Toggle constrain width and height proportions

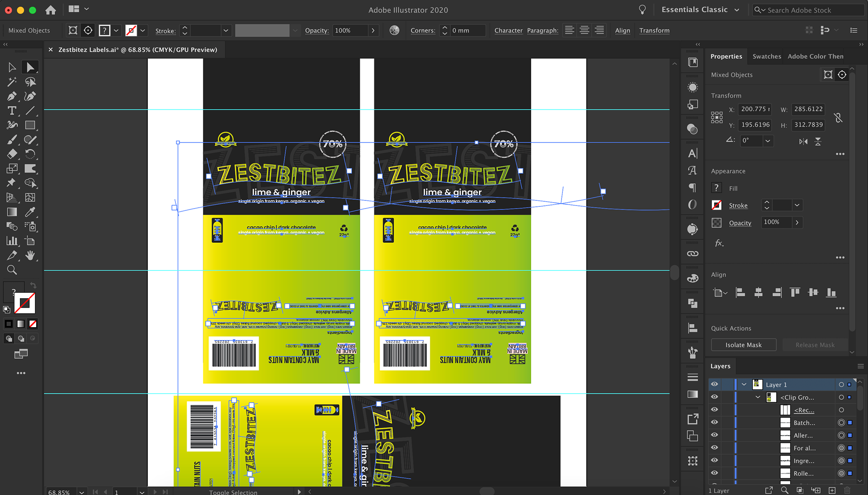coord(838,118)
